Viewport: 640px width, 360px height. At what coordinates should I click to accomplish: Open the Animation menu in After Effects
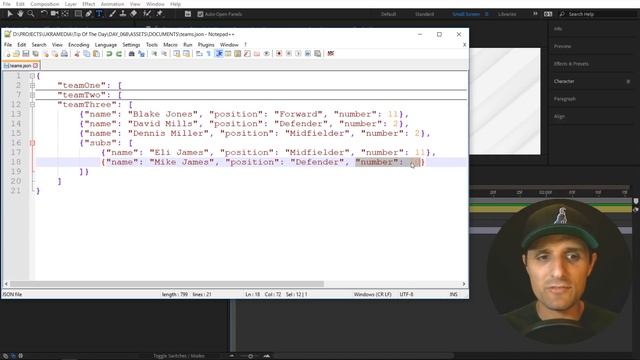coord(112,4)
